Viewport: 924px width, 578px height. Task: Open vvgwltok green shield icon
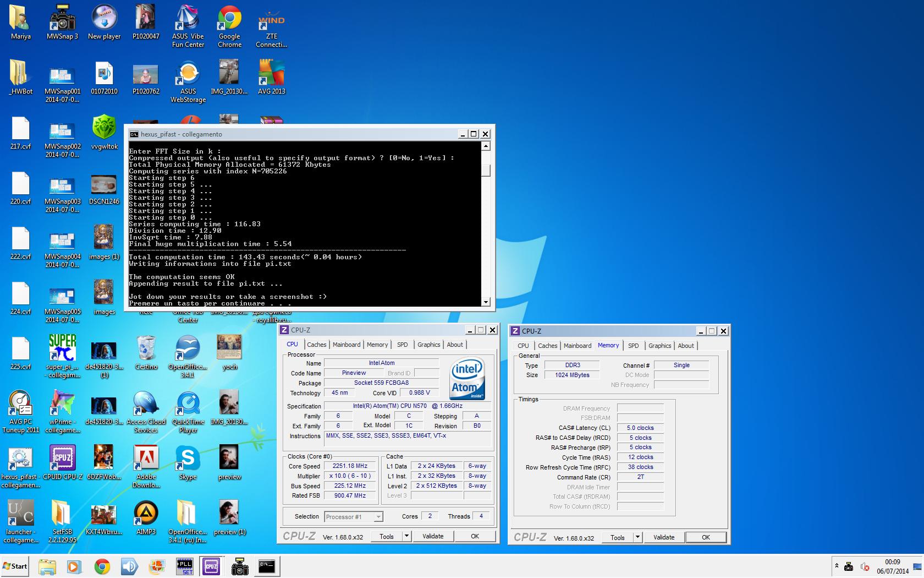click(x=104, y=132)
